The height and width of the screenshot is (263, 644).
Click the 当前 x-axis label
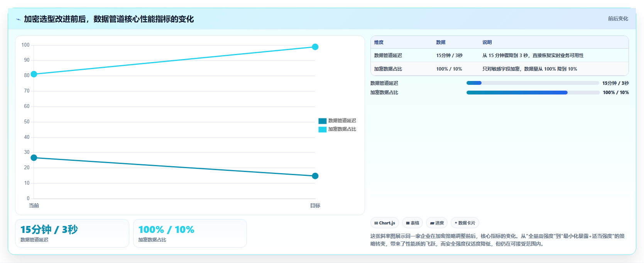[x=34, y=206]
